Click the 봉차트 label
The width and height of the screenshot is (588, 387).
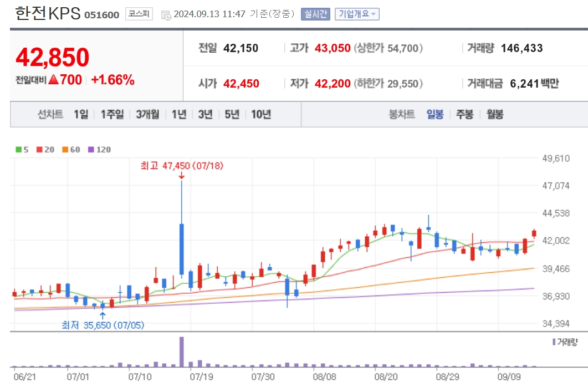tap(402, 114)
